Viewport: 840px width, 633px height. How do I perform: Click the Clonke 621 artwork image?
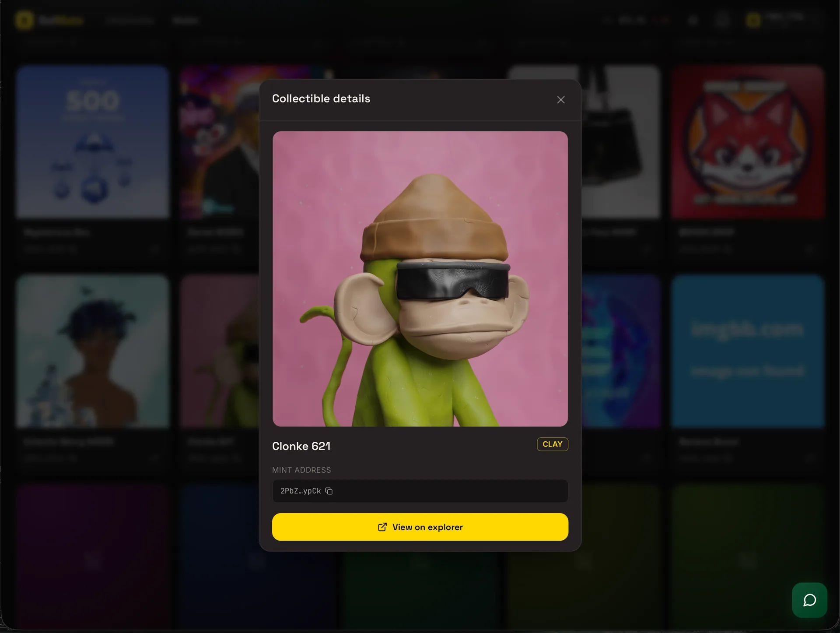[420, 279]
